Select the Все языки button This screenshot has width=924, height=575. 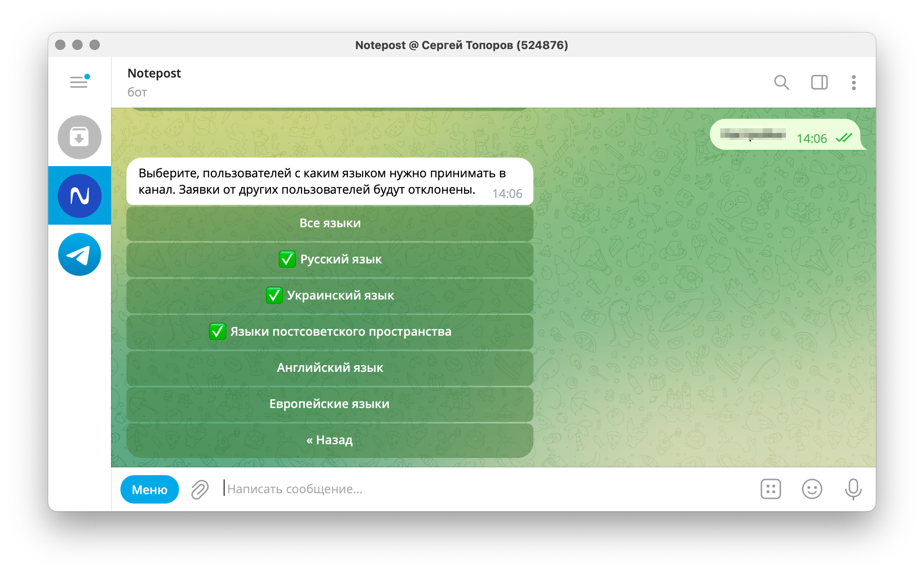(330, 223)
